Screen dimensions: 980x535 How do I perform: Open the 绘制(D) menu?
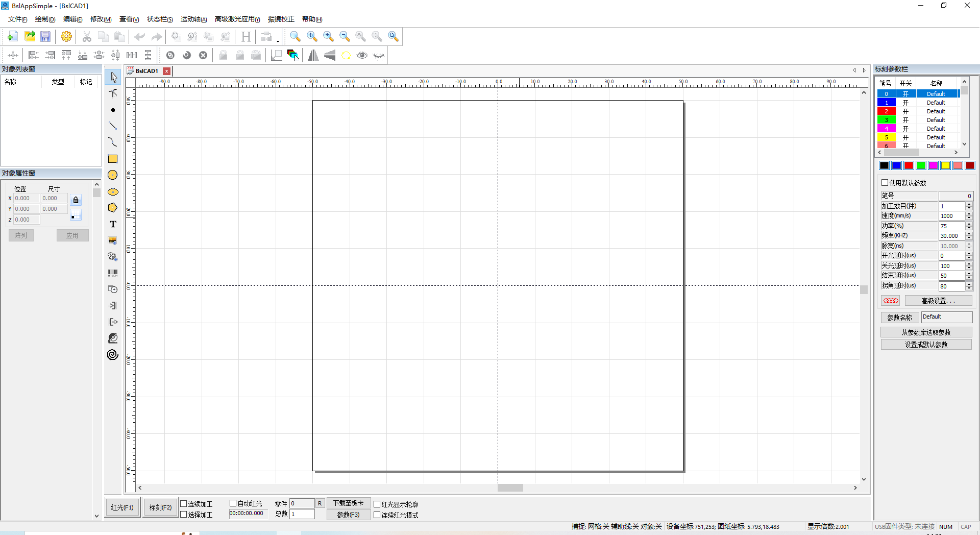(45, 19)
